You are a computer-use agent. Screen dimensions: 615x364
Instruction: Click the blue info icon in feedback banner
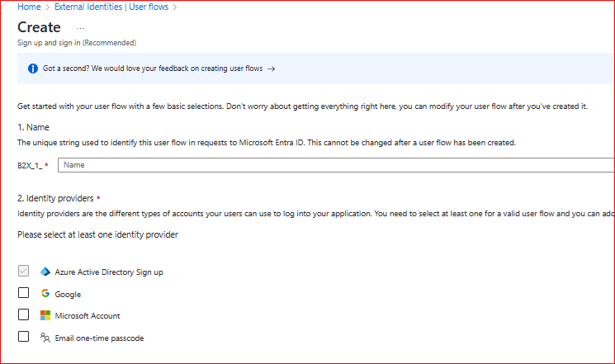pos(33,69)
